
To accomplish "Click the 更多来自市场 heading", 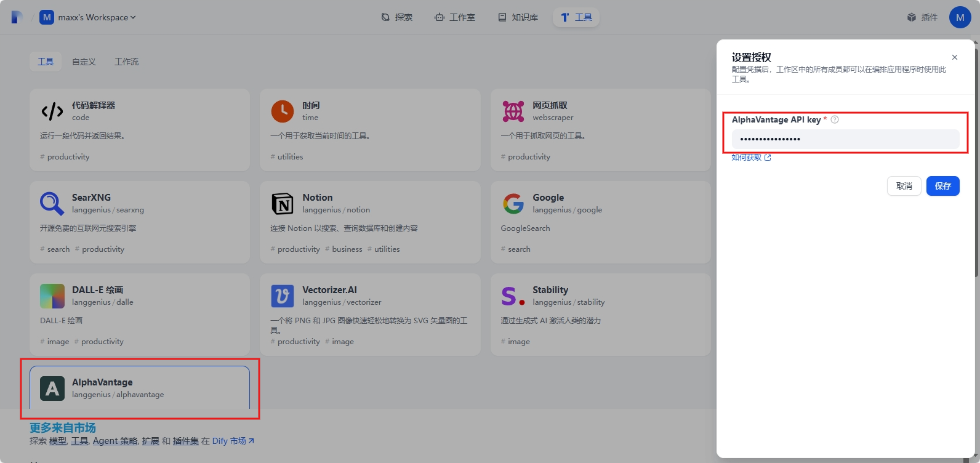I will [x=63, y=427].
